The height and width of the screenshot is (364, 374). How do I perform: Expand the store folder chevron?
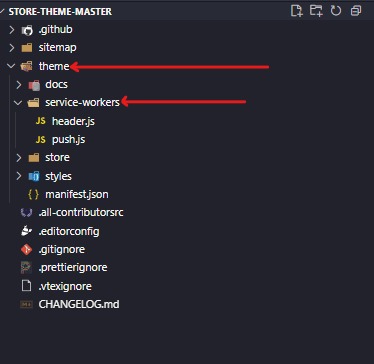pyautogui.click(x=19, y=158)
